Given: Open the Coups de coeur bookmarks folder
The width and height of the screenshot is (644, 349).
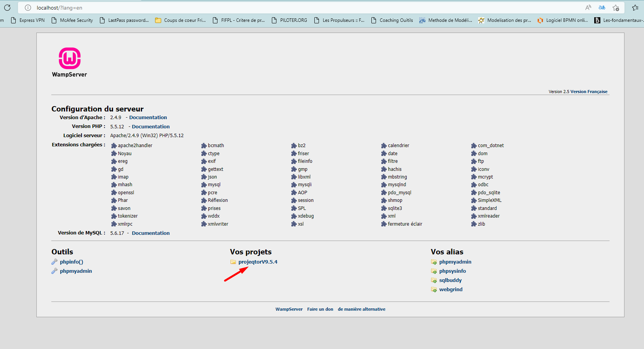Looking at the screenshot, I should (x=180, y=20).
